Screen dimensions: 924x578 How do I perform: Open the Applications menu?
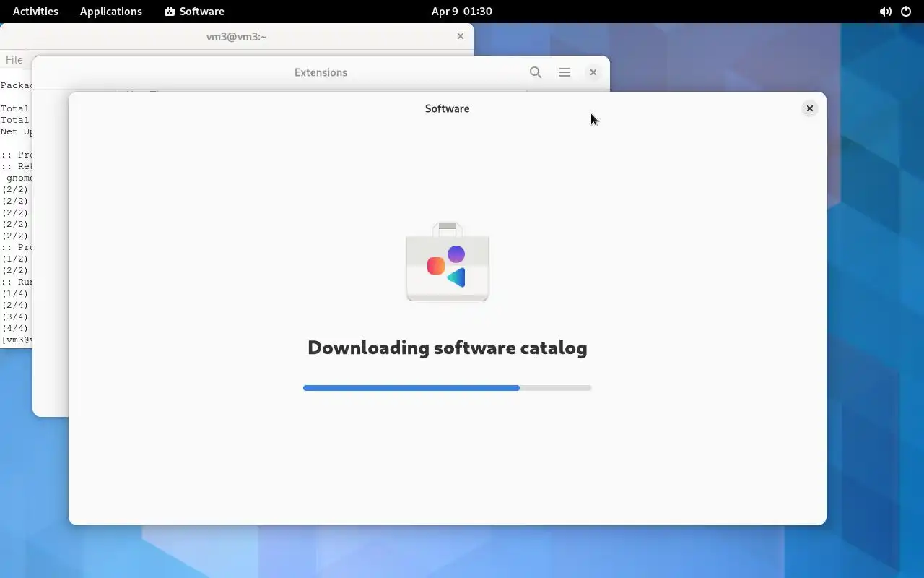(111, 12)
